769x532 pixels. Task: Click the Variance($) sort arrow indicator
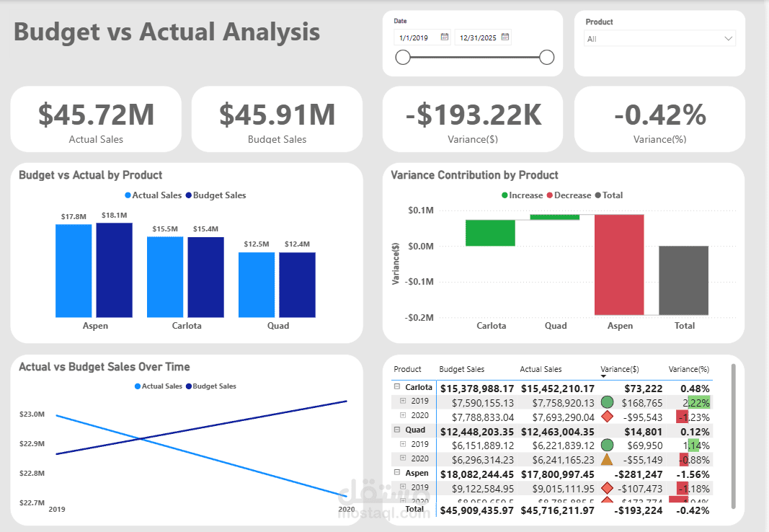[603, 376]
